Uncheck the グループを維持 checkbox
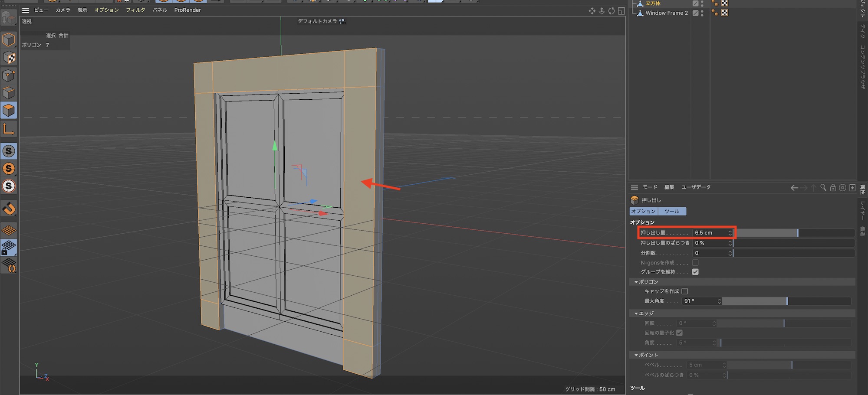The width and height of the screenshot is (868, 395). coord(695,272)
